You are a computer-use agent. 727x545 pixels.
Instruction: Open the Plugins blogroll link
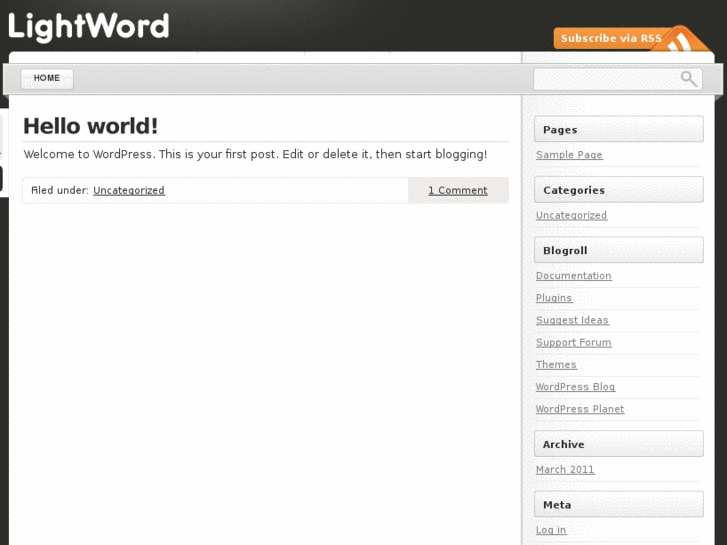click(x=554, y=298)
